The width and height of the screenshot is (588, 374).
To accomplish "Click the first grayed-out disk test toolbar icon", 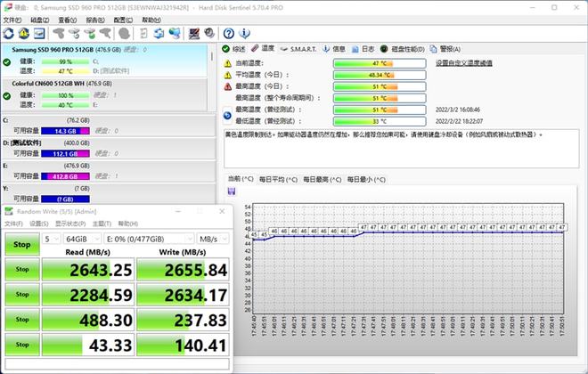I will (x=59, y=33).
